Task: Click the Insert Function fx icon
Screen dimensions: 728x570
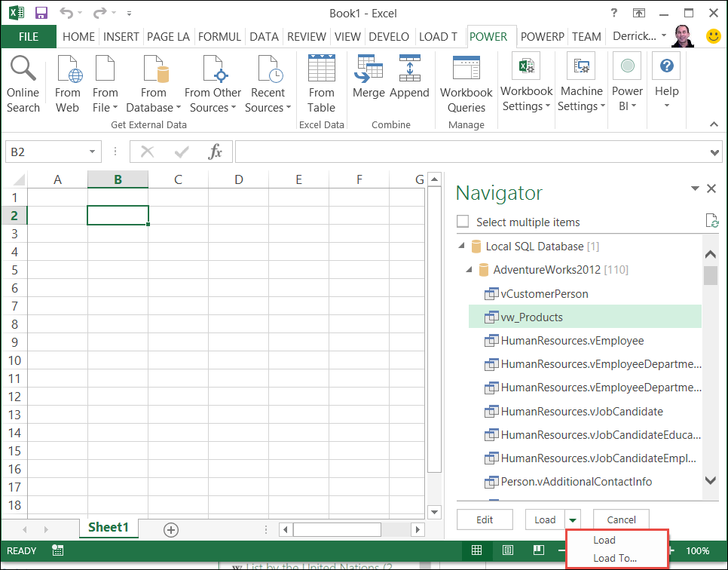Action: 215,152
